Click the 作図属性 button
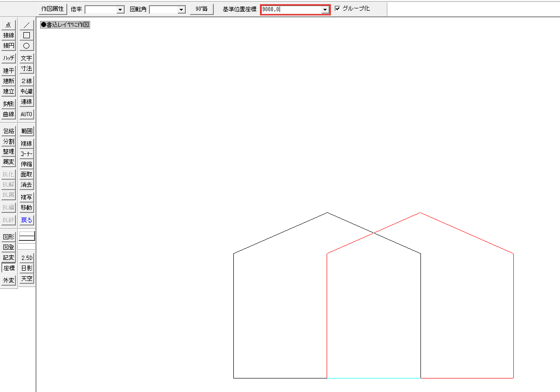Image resolution: width=560 pixels, height=392 pixels. tap(53, 9)
